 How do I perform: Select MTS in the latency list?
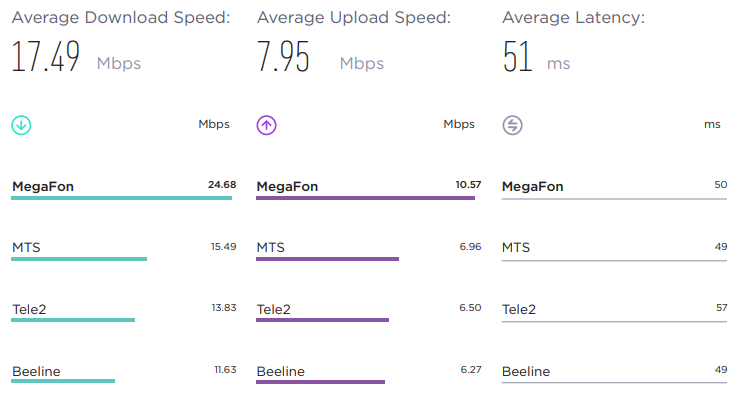(x=516, y=248)
